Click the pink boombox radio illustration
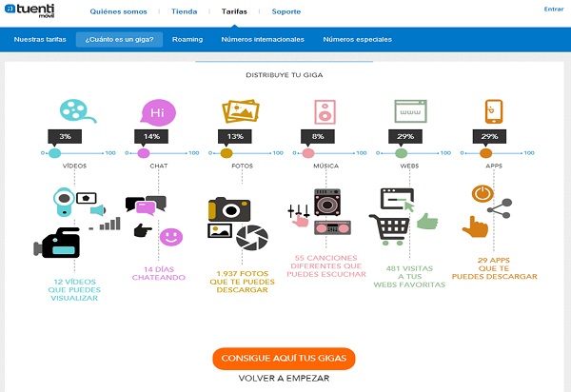 coord(332,227)
